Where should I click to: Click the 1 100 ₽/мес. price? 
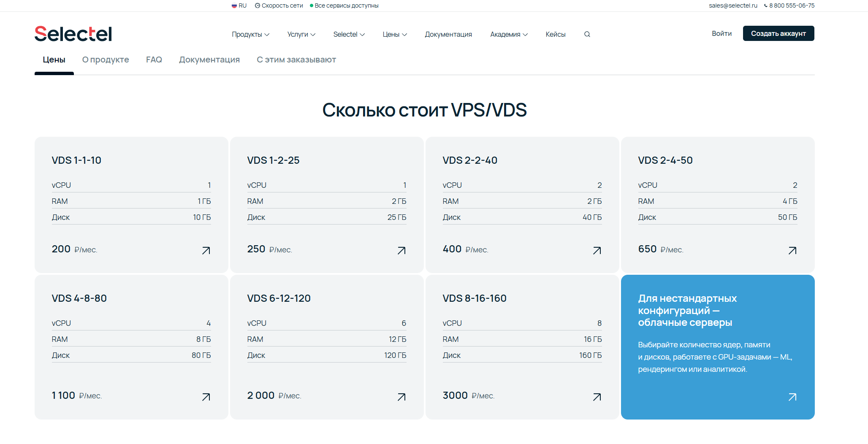pyautogui.click(x=77, y=395)
